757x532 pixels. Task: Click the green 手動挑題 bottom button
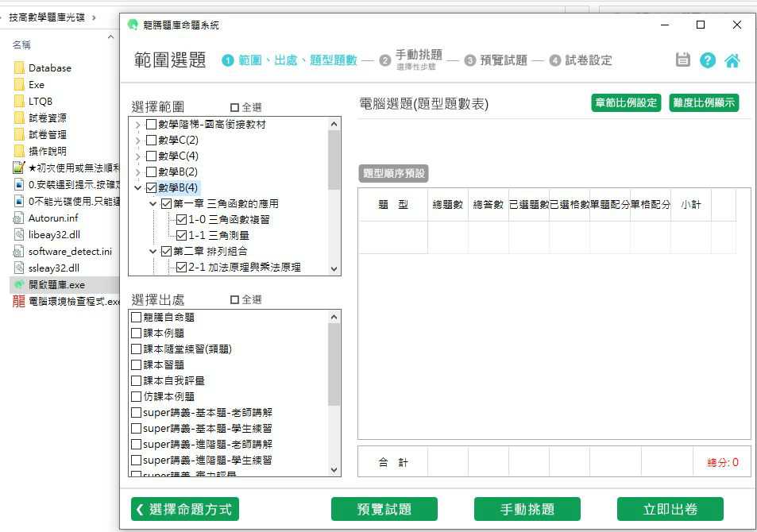(527, 509)
